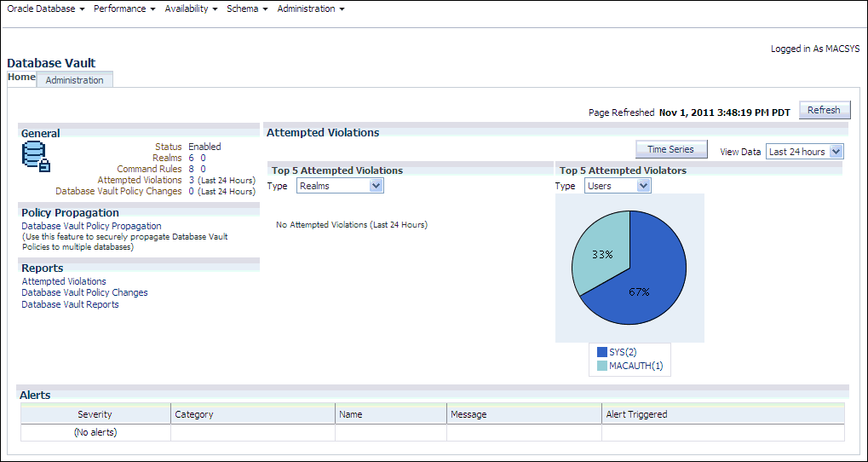Image resolution: width=868 pixels, height=462 pixels.
Task: Open the Performance menu
Action: [x=124, y=9]
